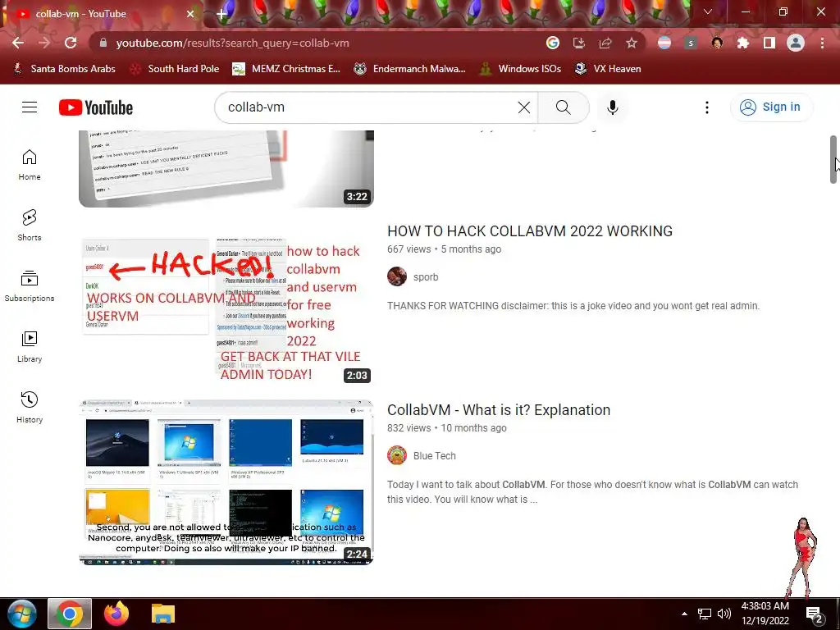Click the Google icon in address bar
The image size is (840, 630).
(x=553, y=43)
